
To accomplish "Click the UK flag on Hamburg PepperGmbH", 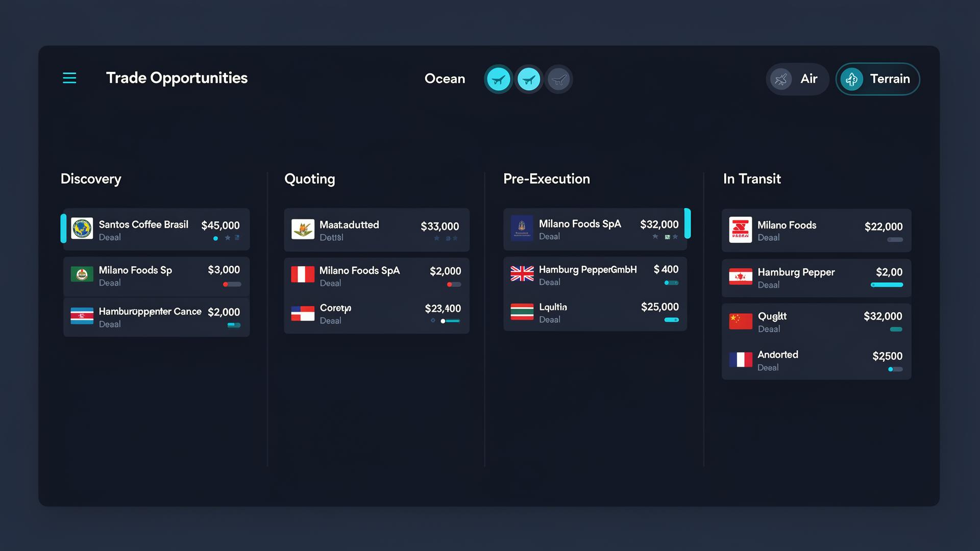I will pos(522,274).
